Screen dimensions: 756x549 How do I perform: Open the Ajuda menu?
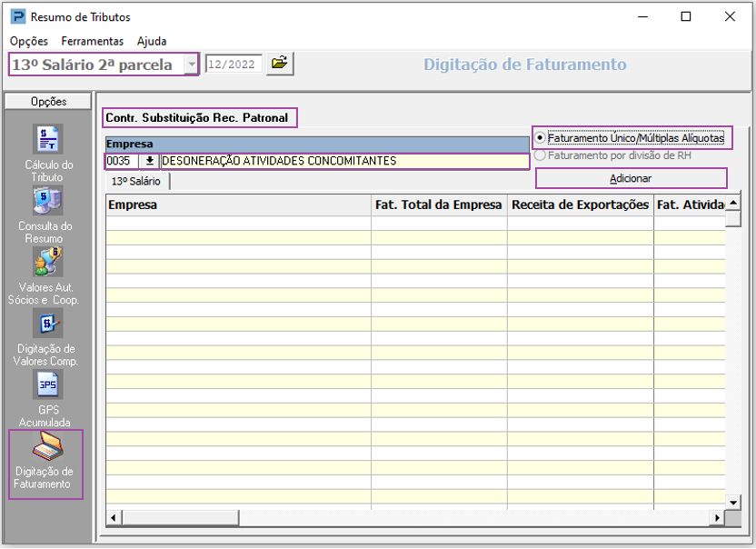point(152,41)
